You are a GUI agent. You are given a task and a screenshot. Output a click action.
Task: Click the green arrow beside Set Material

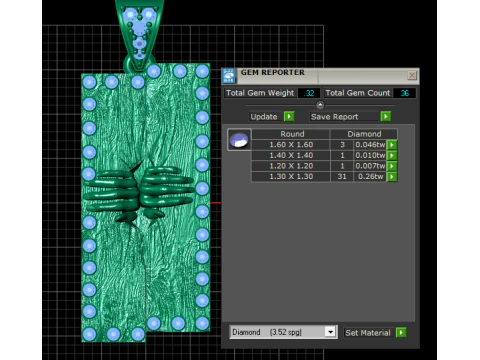coord(401,332)
